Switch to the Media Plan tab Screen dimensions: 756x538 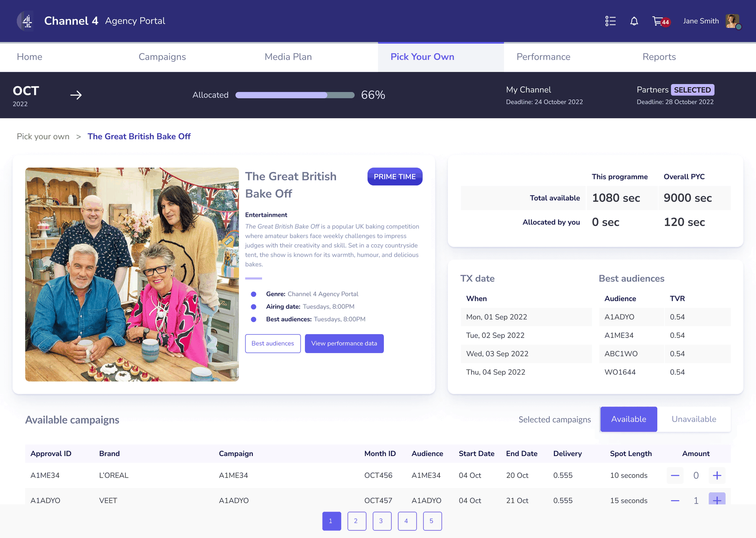[288, 57]
